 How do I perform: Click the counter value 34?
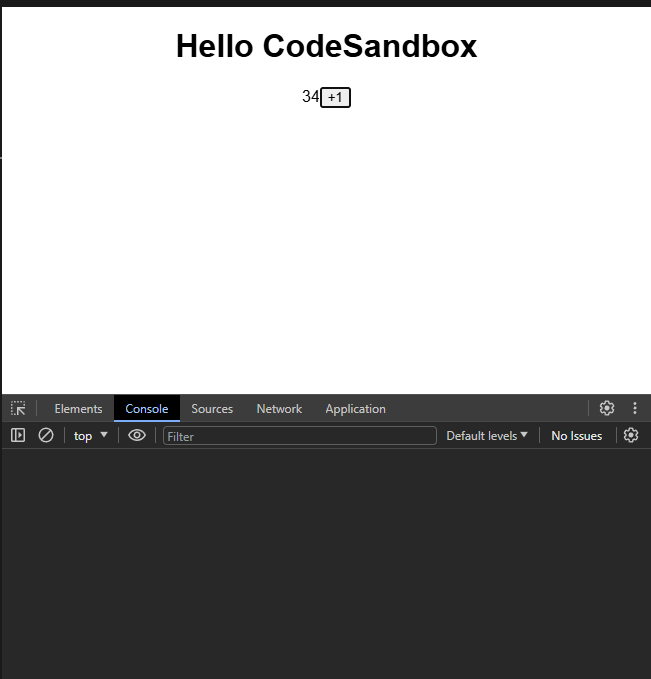click(x=311, y=96)
